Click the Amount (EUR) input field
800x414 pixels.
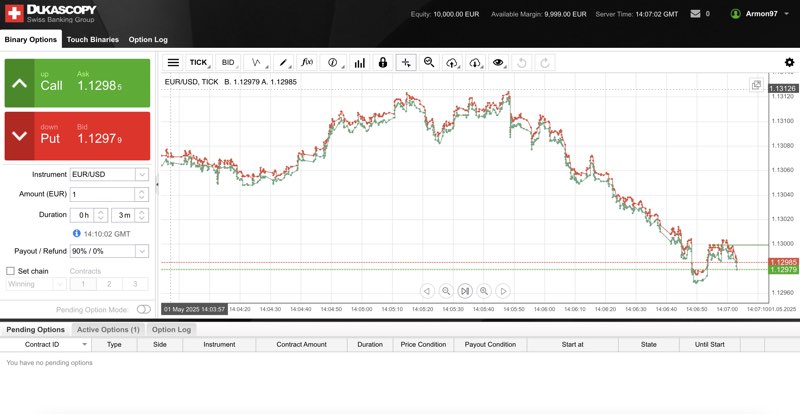coord(102,194)
